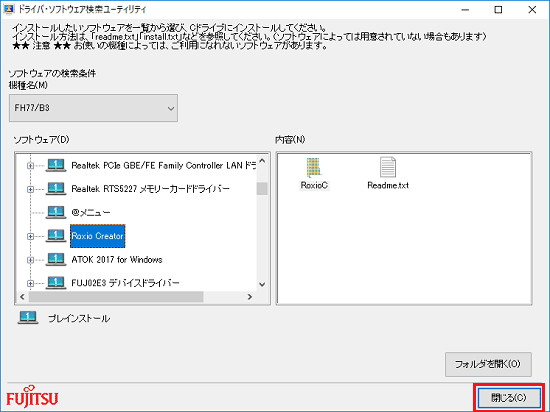Click laptop icon beside Realtek PCIe GBE/FE
This screenshot has height=412, width=550.
point(56,165)
